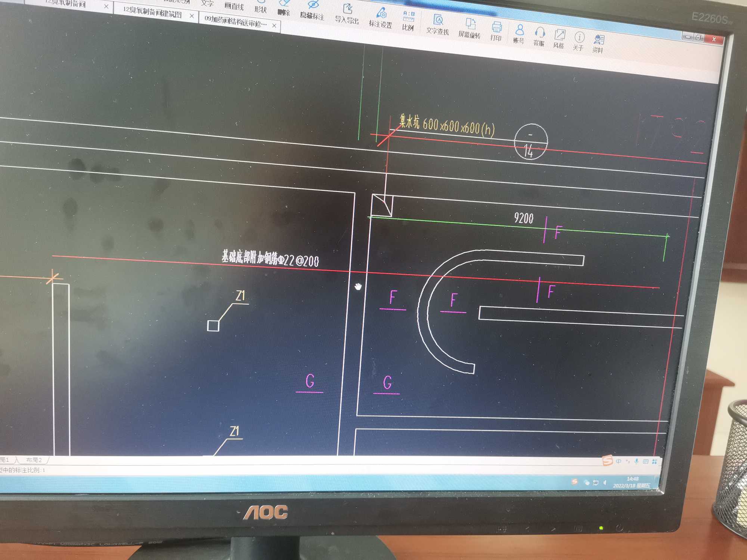Click the upper Z1 column label

pos(240,296)
